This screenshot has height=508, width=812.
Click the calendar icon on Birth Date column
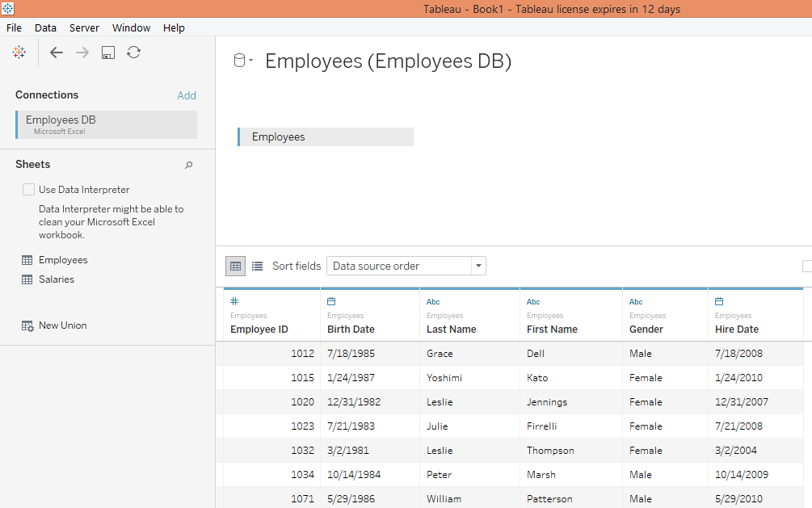pyautogui.click(x=333, y=301)
